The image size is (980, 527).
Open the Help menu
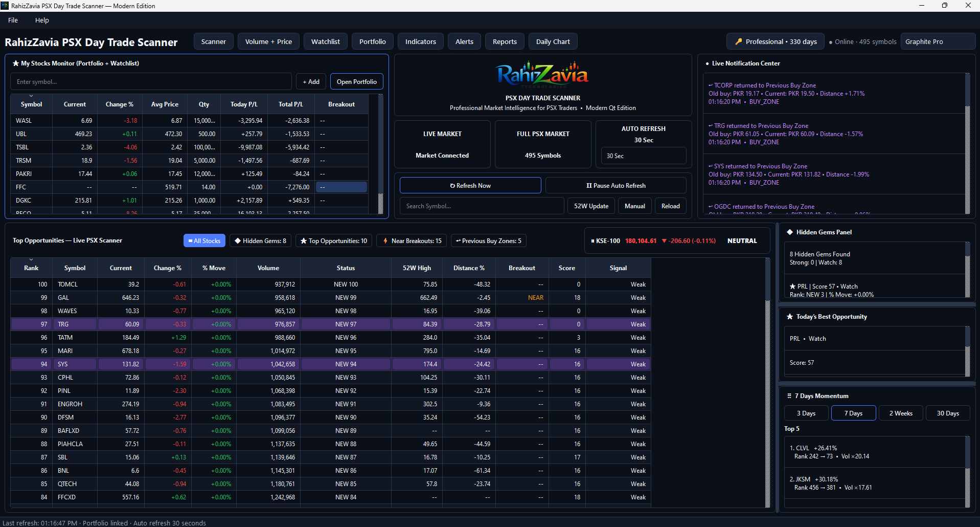coord(42,20)
